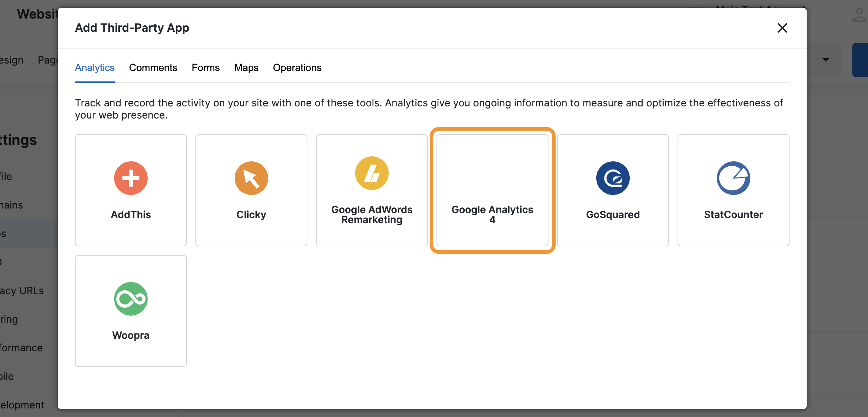The height and width of the screenshot is (417, 868).
Task: Open the user account profile icon
Action: pos(859,15)
